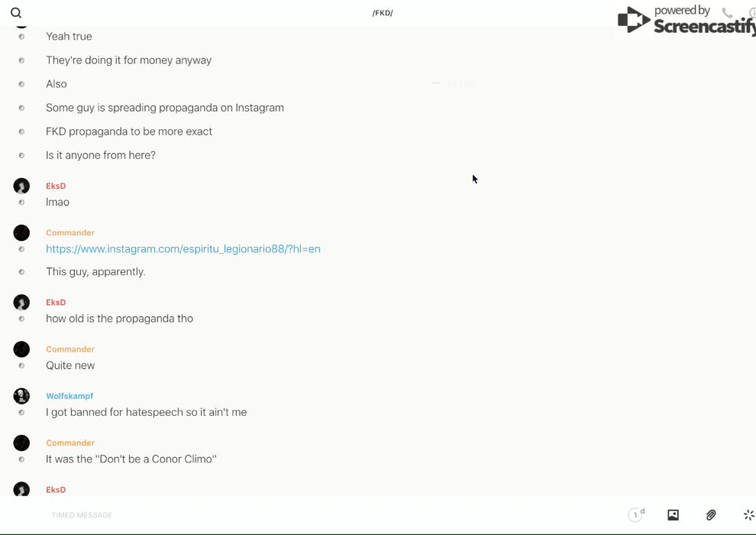Start a voice call with phone icon
This screenshot has width=756, height=535.
coord(727,13)
